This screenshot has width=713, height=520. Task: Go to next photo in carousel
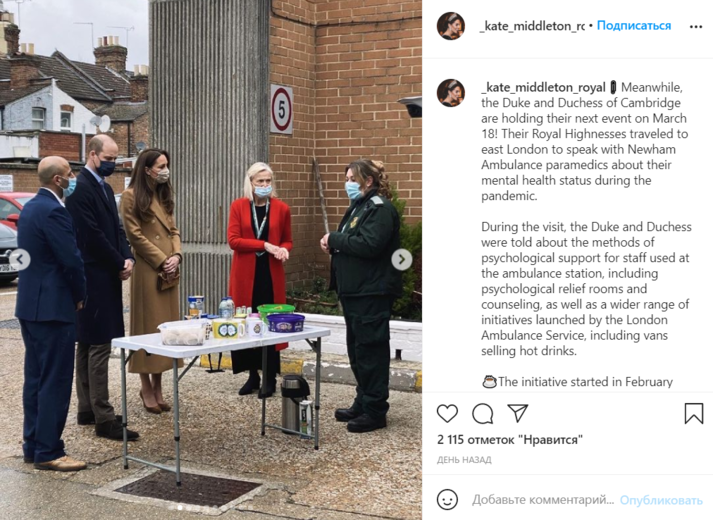[402, 260]
